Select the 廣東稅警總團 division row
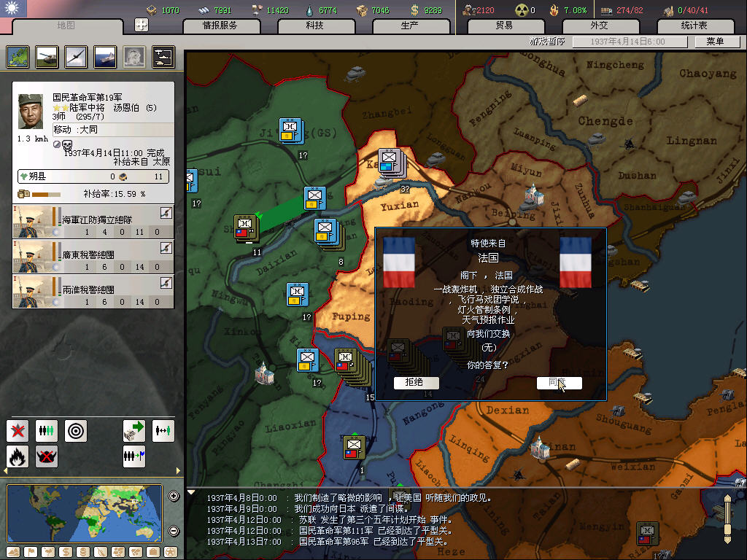 point(93,257)
